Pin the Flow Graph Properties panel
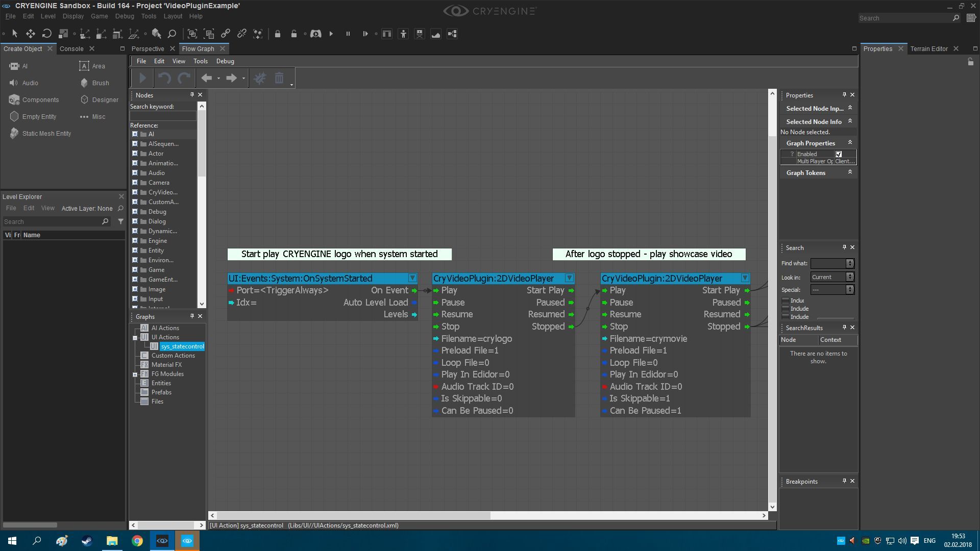This screenshot has height=551, width=980. 844,95
